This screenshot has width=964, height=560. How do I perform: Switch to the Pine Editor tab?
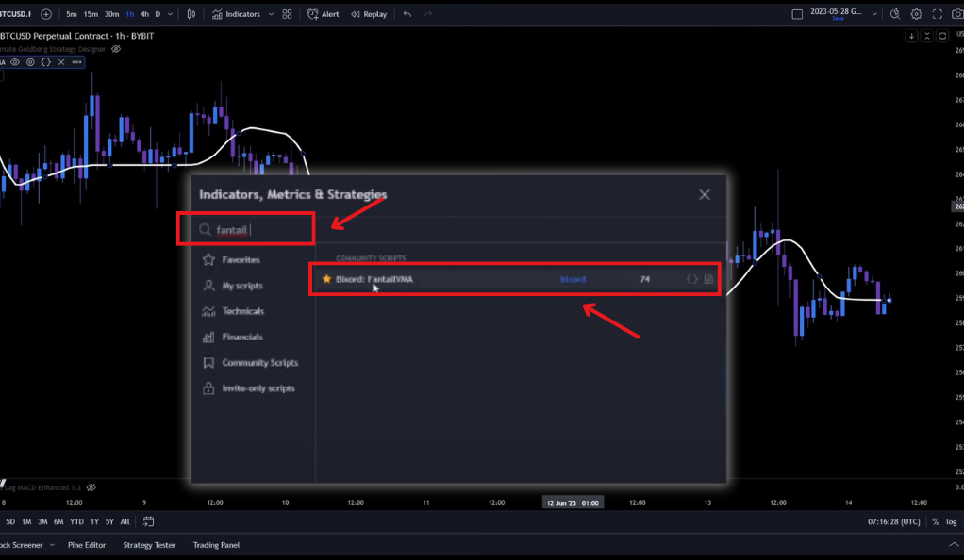coord(87,545)
